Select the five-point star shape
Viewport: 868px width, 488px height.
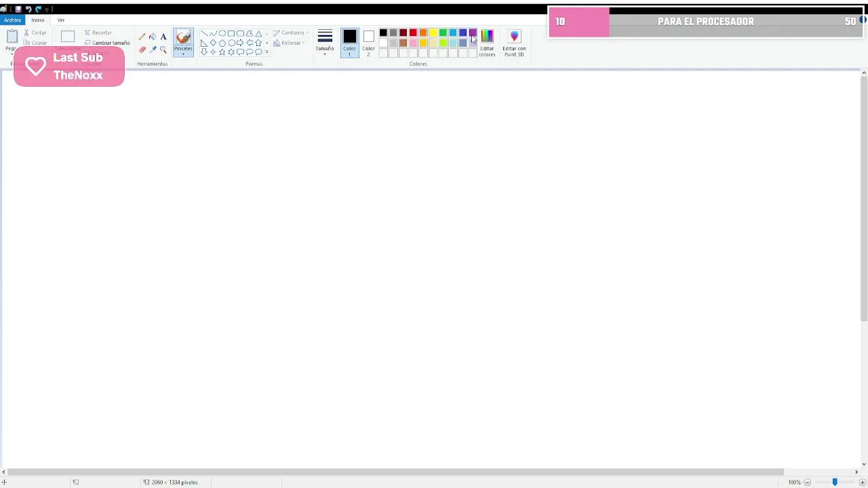(x=222, y=52)
